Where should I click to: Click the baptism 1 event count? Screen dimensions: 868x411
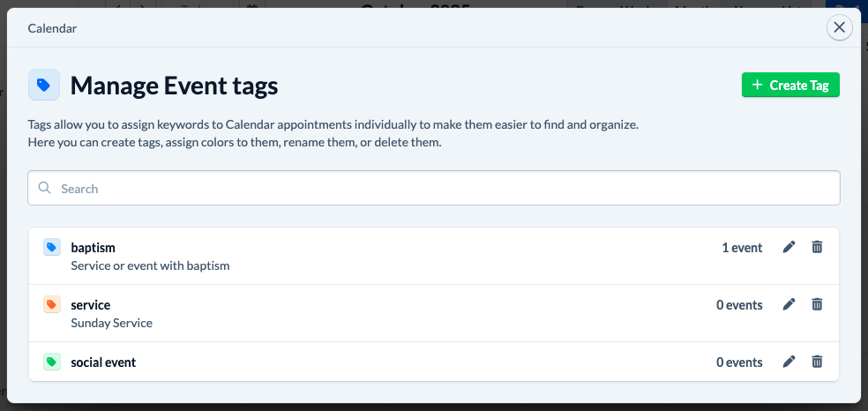(742, 248)
